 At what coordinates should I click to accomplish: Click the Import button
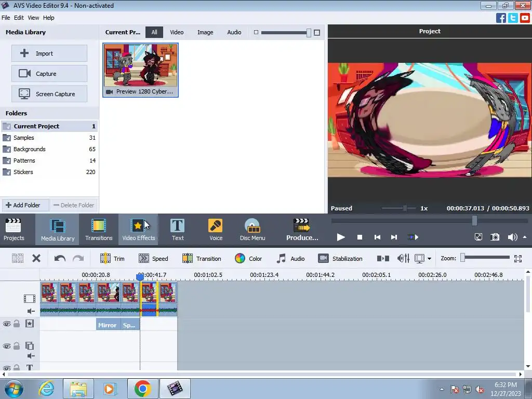tap(49, 54)
